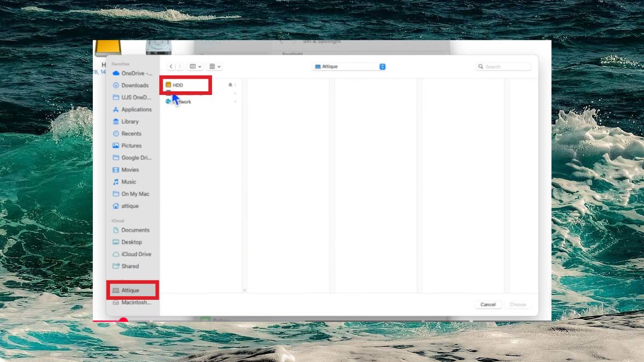The width and height of the screenshot is (644, 362).
Task: Open the On My Mac folder
Action: [x=132, y=194]
